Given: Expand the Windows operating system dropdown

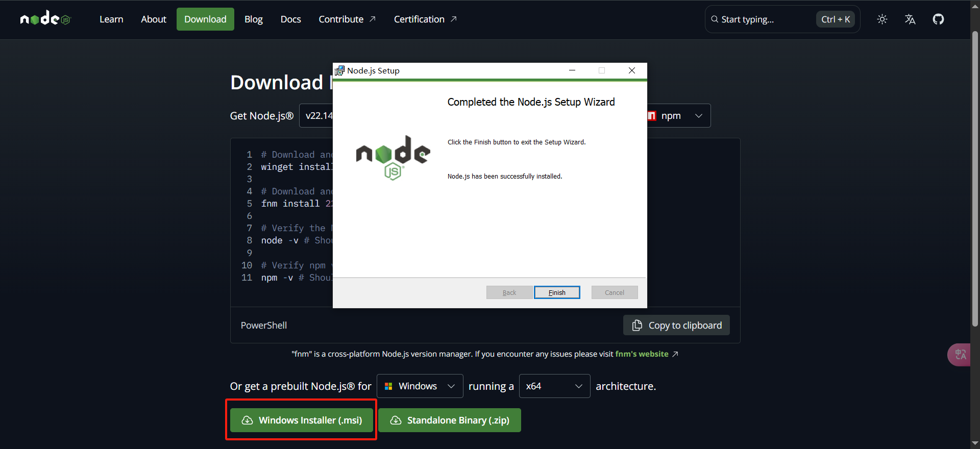Looking at the screenshot, I should tap(420, 386).
